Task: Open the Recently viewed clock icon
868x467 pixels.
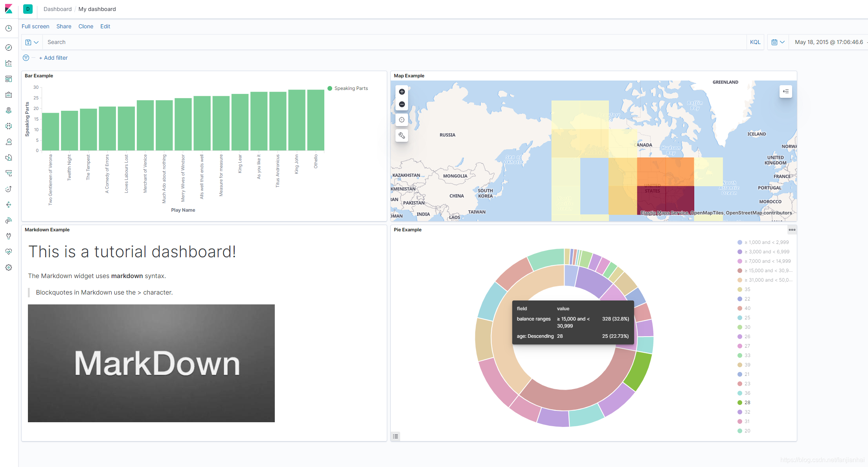Action: pos(9,28)
